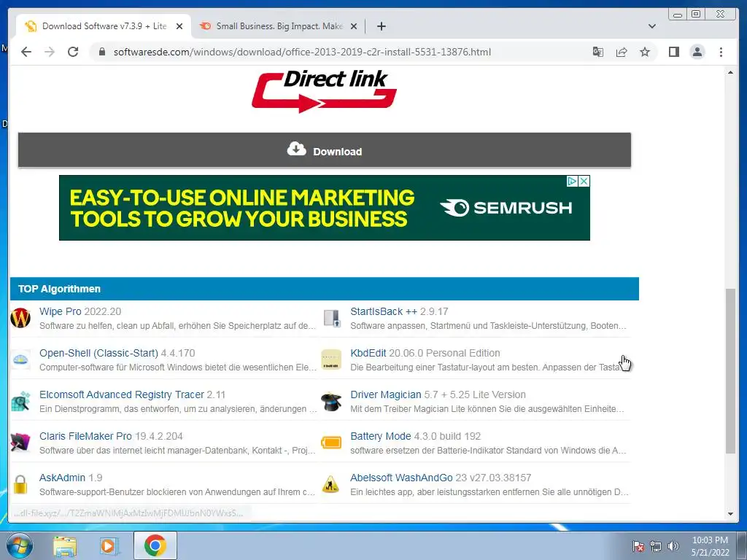Open the translate page icon

tap(598, 52)
